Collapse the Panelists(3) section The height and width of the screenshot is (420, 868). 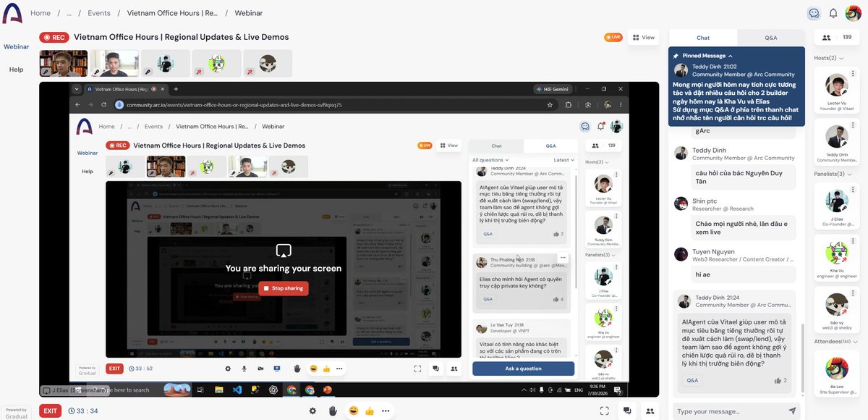(x=849, y=174)
